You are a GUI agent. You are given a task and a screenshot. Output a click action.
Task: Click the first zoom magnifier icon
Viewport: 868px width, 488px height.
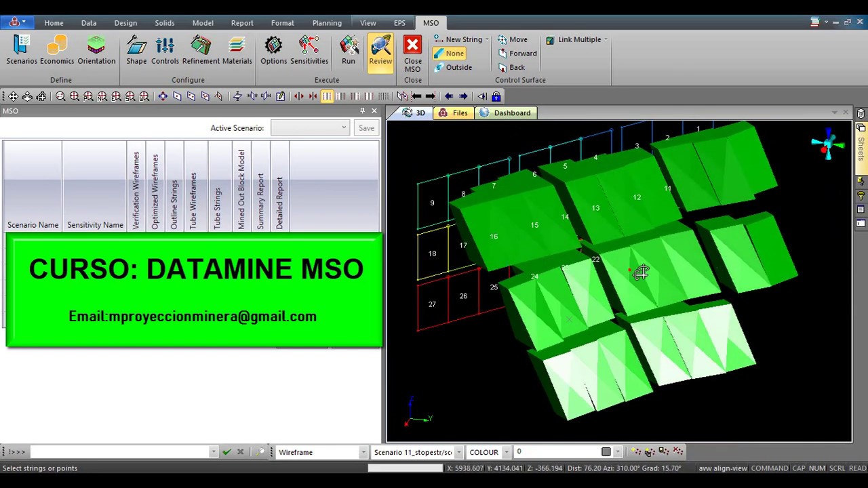tap(60, 96)
